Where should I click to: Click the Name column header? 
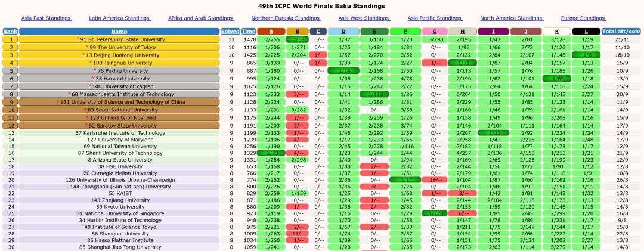pyautogui.click(x=119, y=32)
